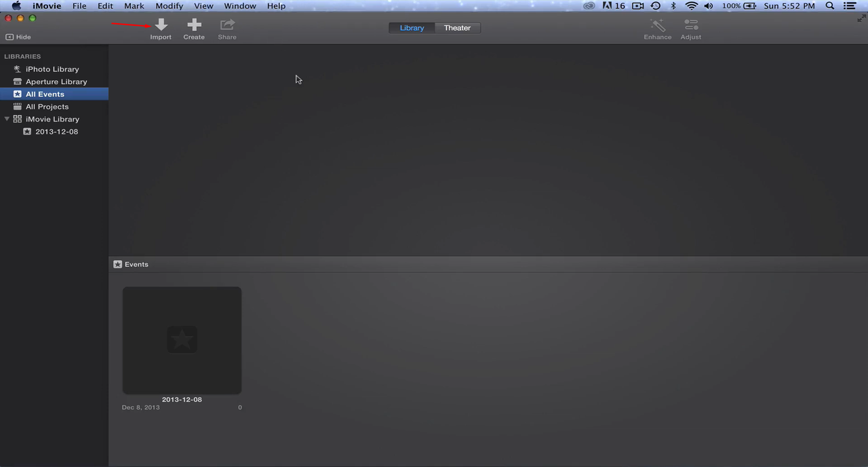Open the Apple menu
This screenshot has width=868, height=467.
click(x=16, y=5)
